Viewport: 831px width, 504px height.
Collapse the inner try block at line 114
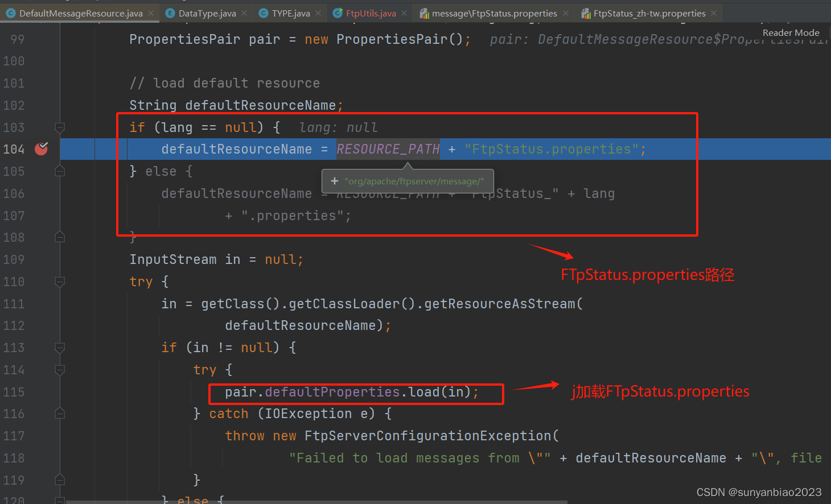pos(60,370)
